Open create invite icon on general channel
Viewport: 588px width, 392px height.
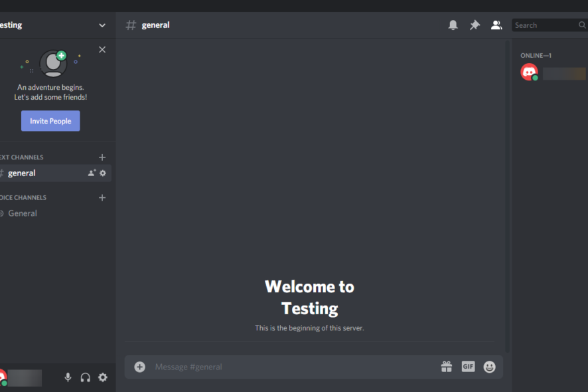tap(92, 173)
